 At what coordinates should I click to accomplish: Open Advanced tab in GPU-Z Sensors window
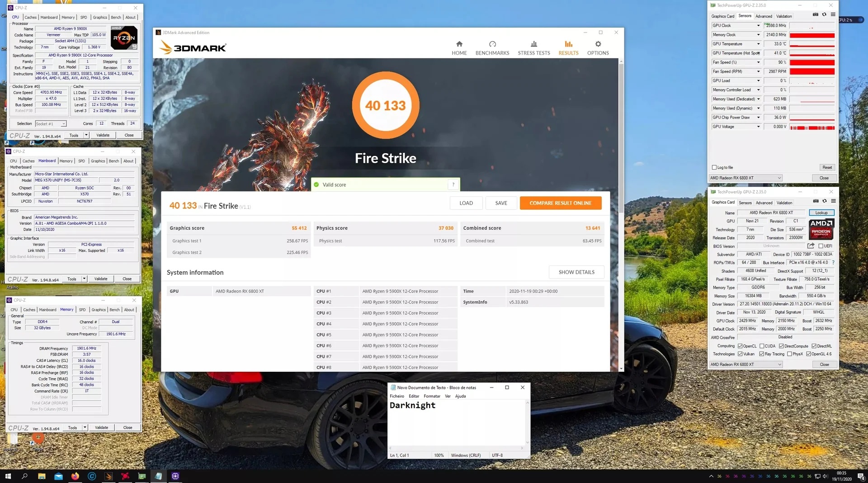click(x=764, y=16)
